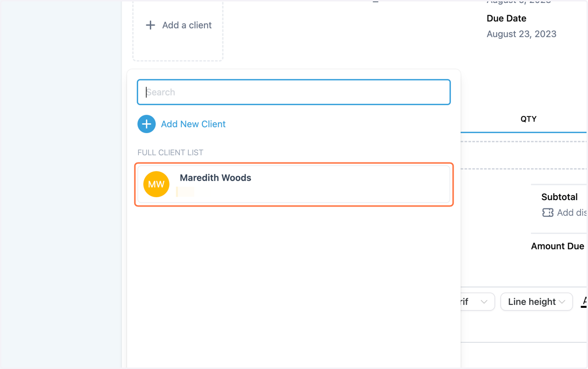Click the Due Date label
Image resolution: width=588 pixels, height=369 pixels.
tap(507, 19)
